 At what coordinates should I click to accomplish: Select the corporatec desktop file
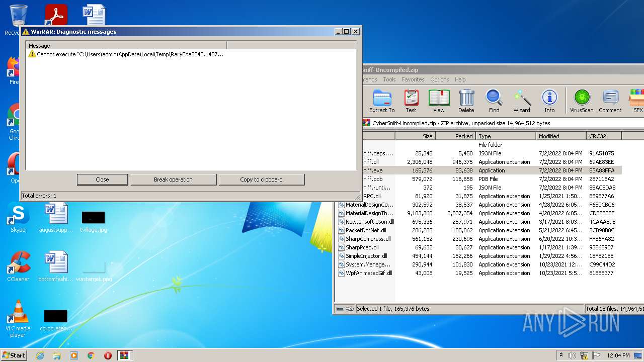55,321
